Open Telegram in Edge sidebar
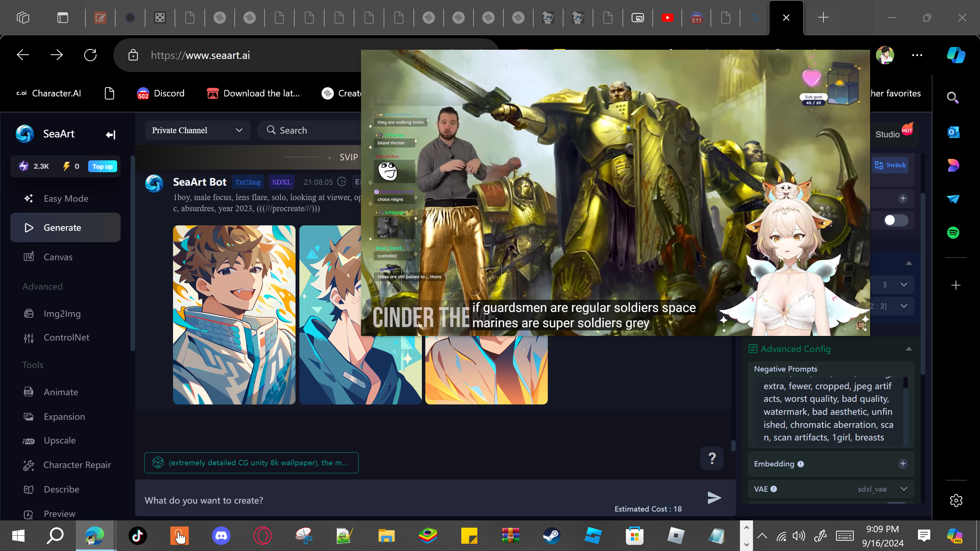The image size is (980, 551). point(953,199)
